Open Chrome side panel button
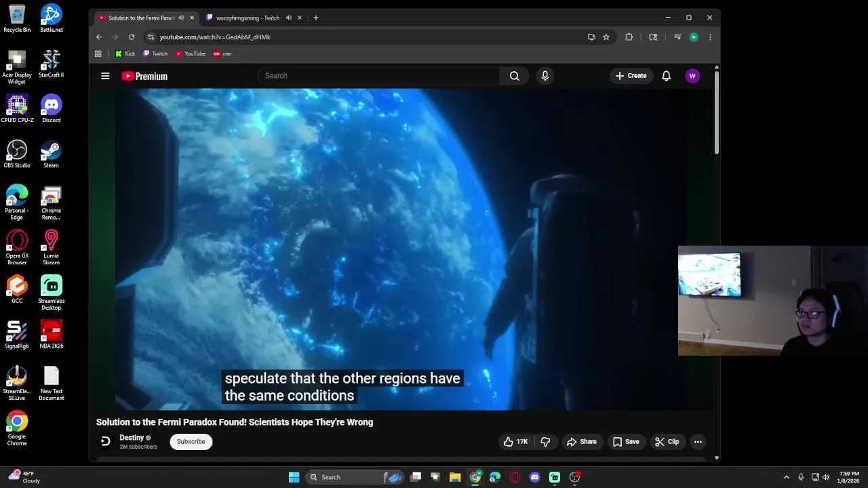 coord(653,37)
